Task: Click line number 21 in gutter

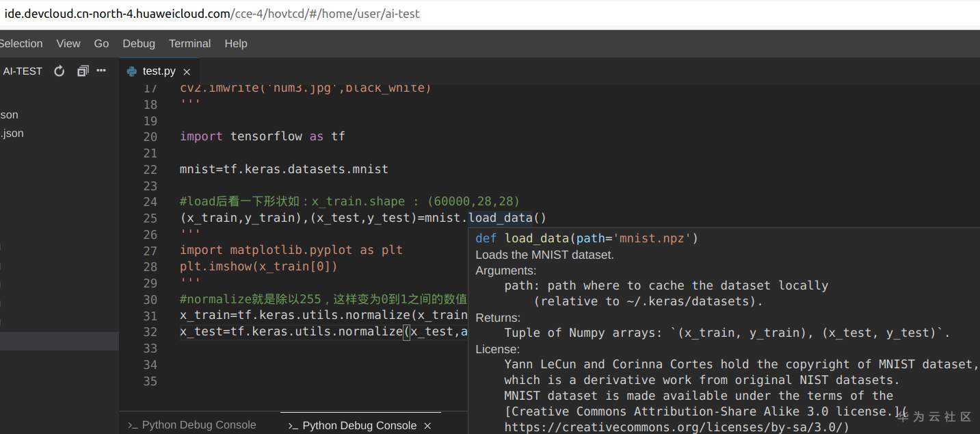Action: (150, 153)
